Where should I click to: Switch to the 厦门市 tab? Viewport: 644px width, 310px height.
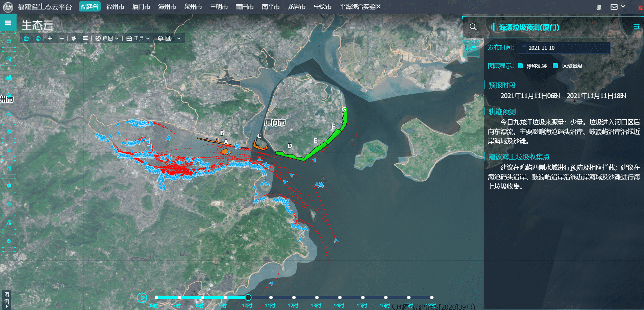point(141,7)
